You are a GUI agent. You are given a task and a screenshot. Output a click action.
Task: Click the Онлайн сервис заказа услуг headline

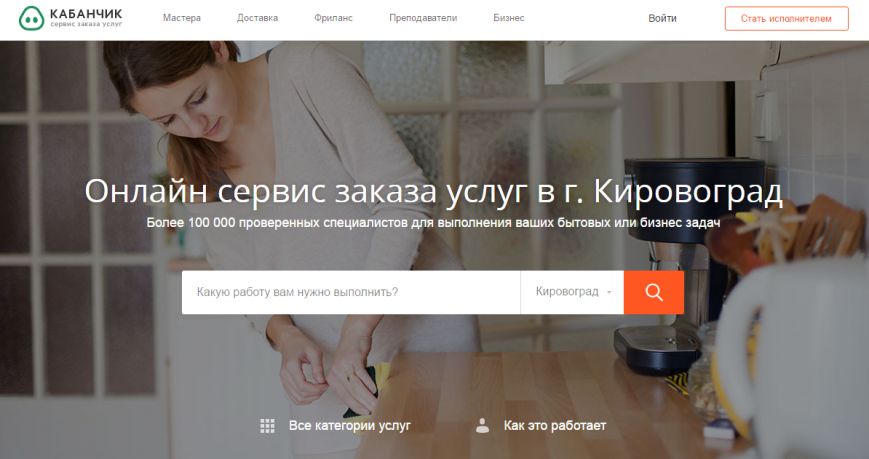(x=433, y=191)
